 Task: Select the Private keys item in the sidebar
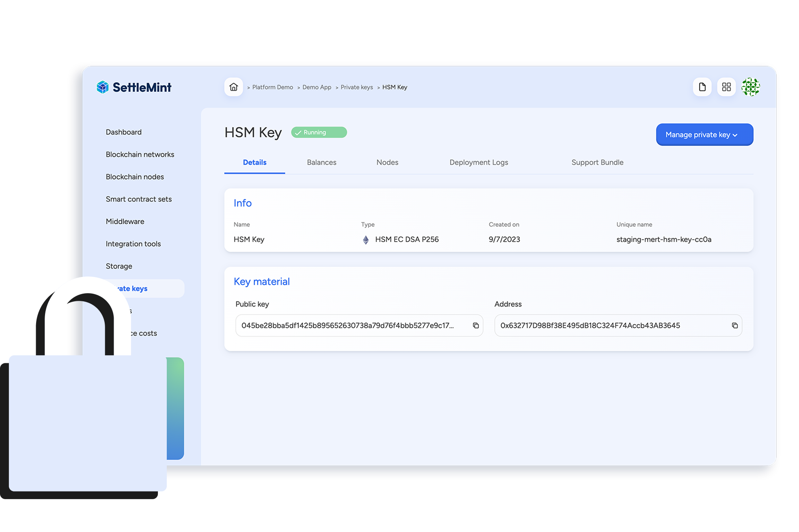[134, 288]
